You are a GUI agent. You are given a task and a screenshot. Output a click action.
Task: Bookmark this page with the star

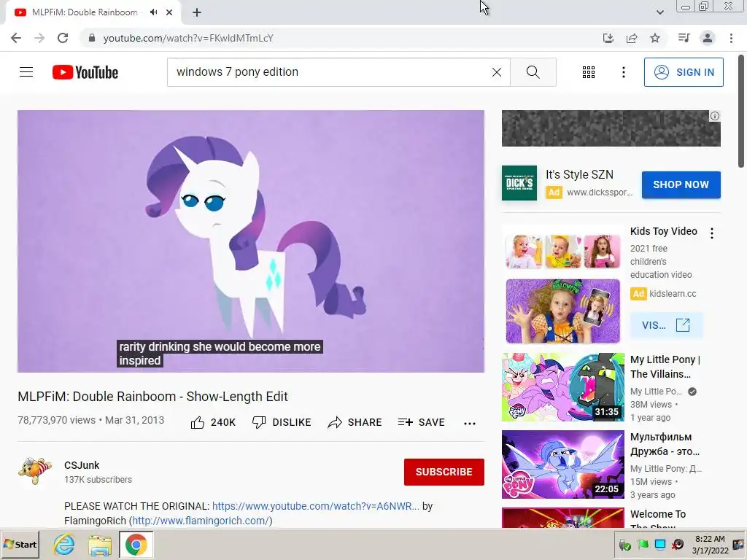655,38
